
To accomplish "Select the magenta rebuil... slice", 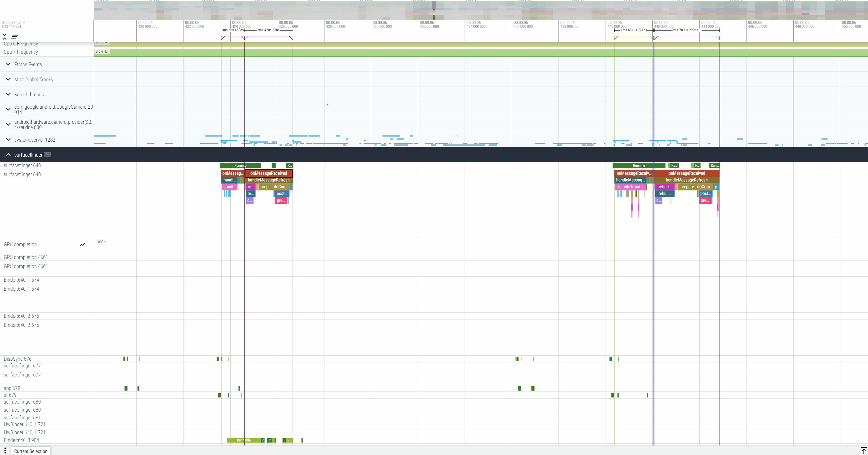I will [665, 187].
